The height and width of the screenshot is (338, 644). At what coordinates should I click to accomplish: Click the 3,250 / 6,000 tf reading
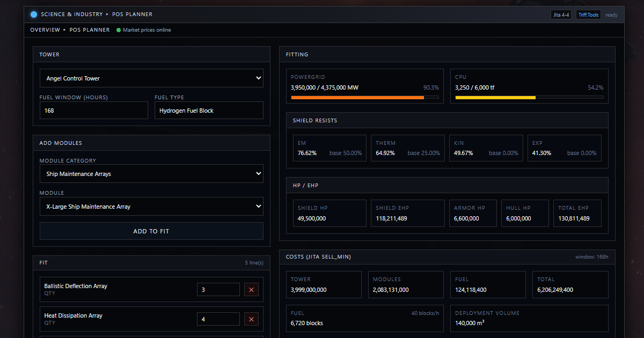(x=475, y=87)
